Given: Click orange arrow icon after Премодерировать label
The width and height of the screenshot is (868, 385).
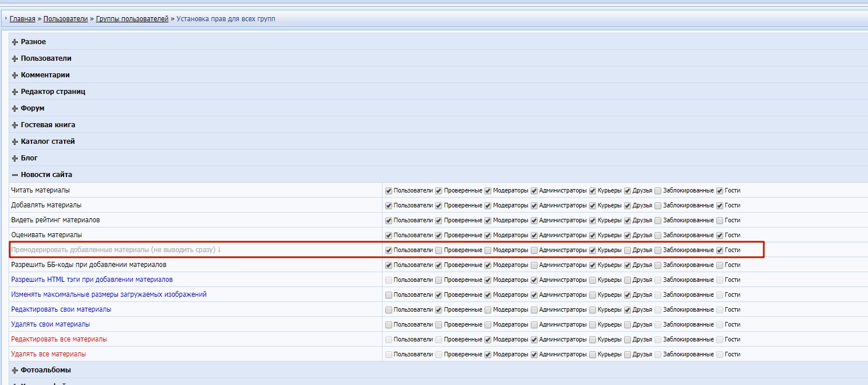Looking at the screenshot, I should pyautogui.click(x=219, y=250).
